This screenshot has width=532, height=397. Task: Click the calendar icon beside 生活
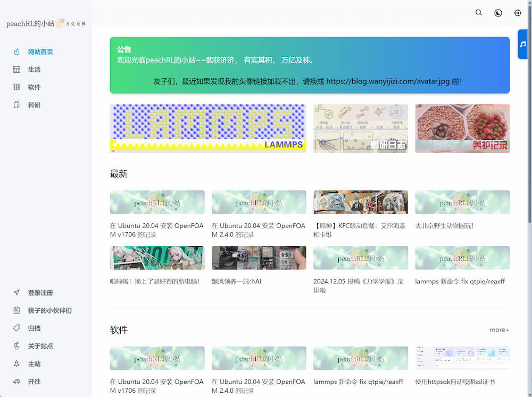point(17,70)
